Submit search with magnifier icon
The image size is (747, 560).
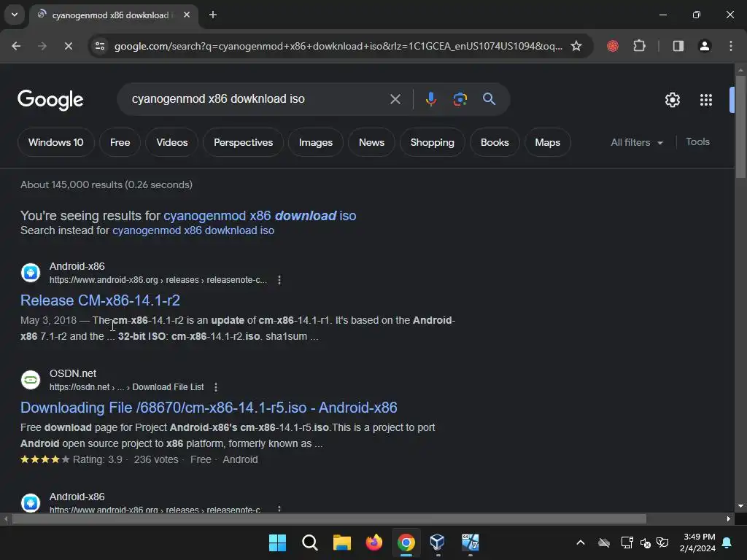(x=489, y=99)
